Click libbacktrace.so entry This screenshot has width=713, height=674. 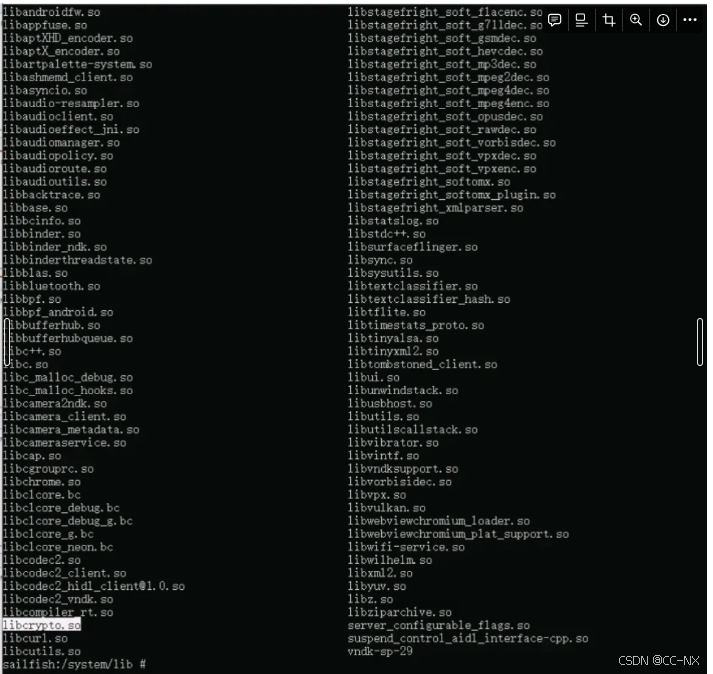pos(51,195)
